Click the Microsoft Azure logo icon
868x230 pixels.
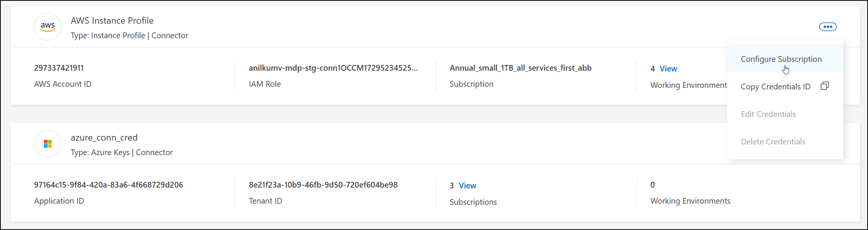(x=48, y=144)
